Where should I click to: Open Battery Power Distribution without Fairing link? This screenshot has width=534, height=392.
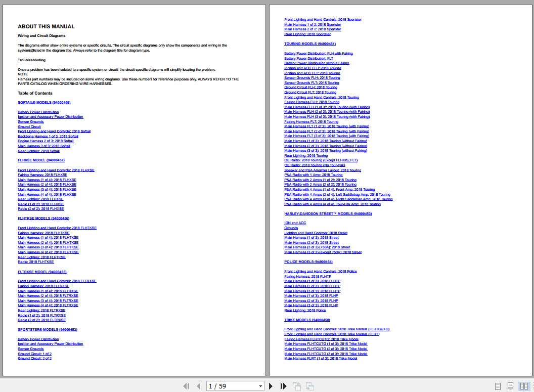pos(317,63)
